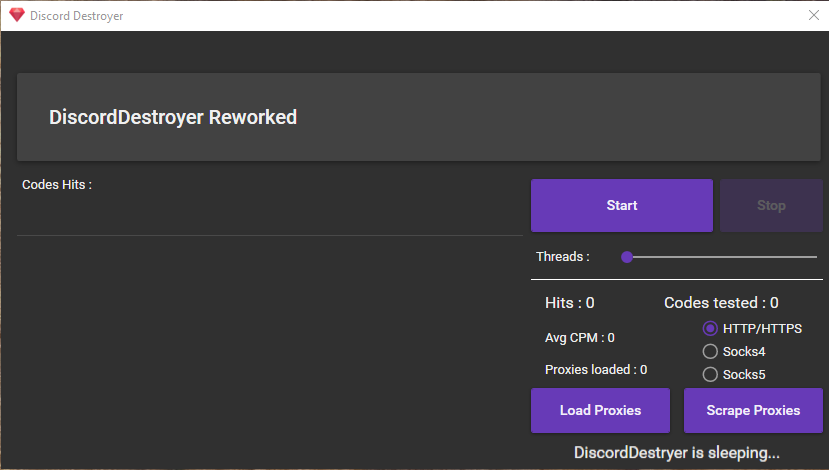Viewport: 829px width, 470px height.
Task: Click the Hits counter text
Action: tap(570, 302)
